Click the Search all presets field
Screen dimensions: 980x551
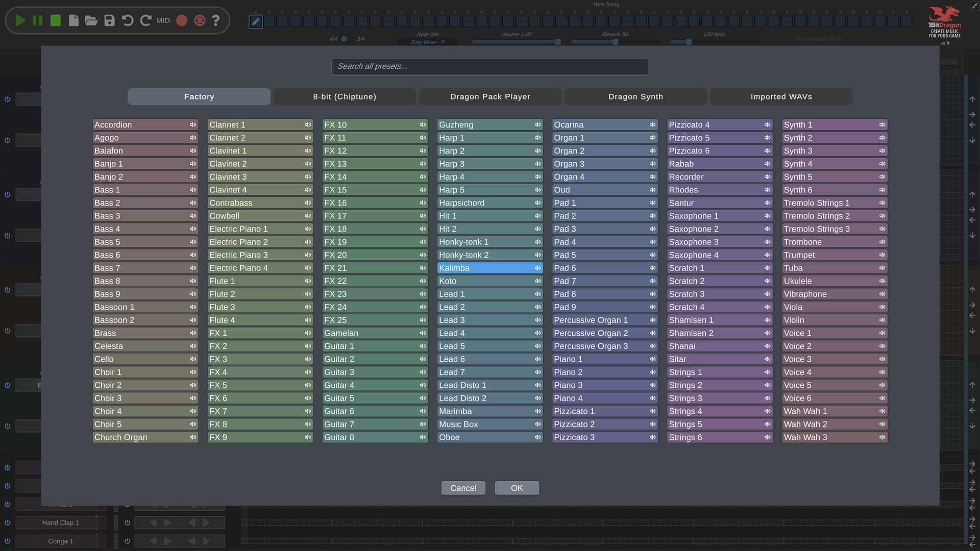coord(490,66)
